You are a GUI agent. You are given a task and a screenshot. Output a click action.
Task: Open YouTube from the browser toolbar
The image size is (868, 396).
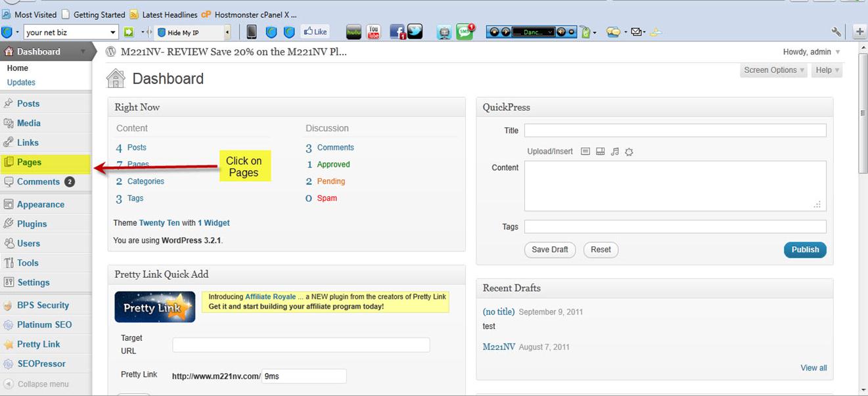pyautogui.click(x=373, y=32)
